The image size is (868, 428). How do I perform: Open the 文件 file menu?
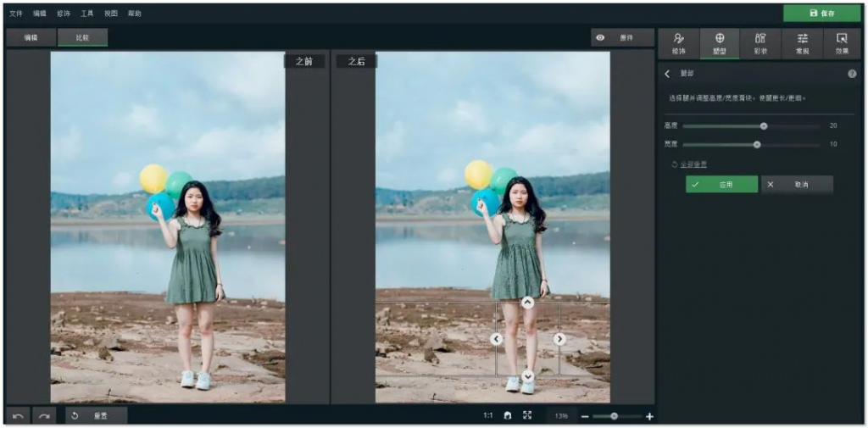(x=16, y=14)
